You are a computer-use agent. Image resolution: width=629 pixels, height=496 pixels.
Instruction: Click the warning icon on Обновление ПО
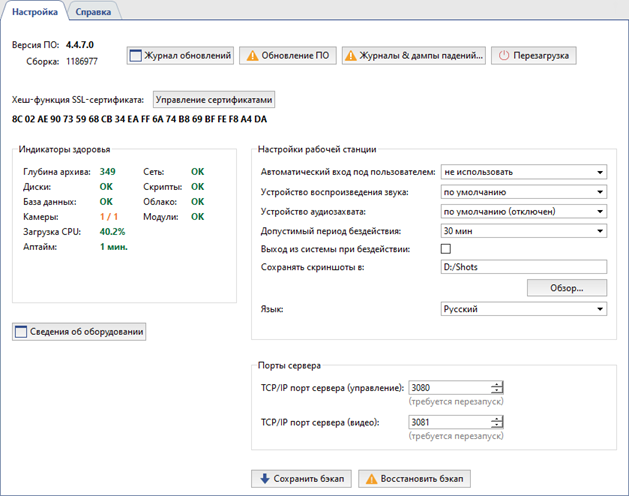click(252, 56)
